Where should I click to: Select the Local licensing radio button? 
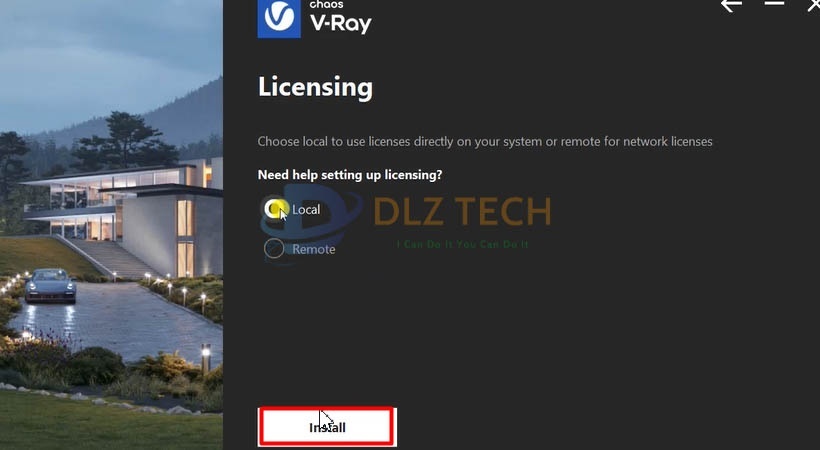(274, 209)
